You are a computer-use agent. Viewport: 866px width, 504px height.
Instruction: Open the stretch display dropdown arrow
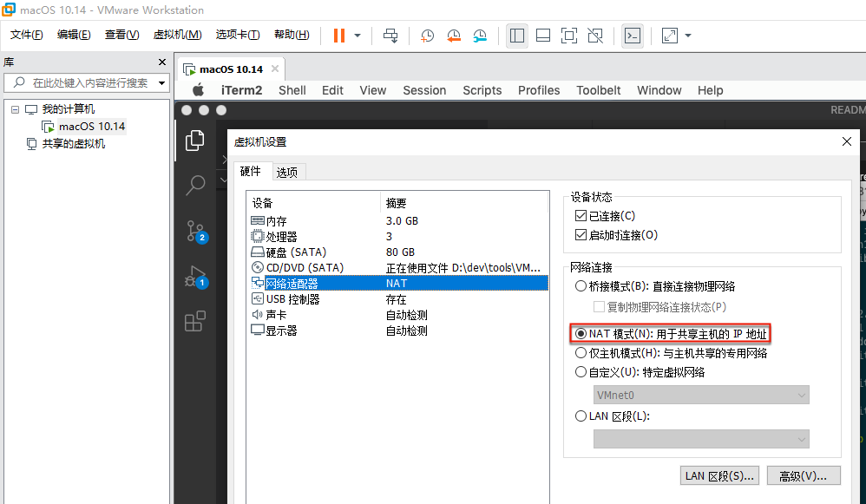tap(688, 36)
